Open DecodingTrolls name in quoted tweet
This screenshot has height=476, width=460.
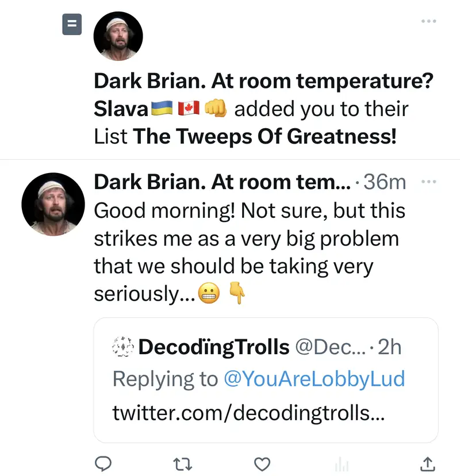[x=214, y=347]
